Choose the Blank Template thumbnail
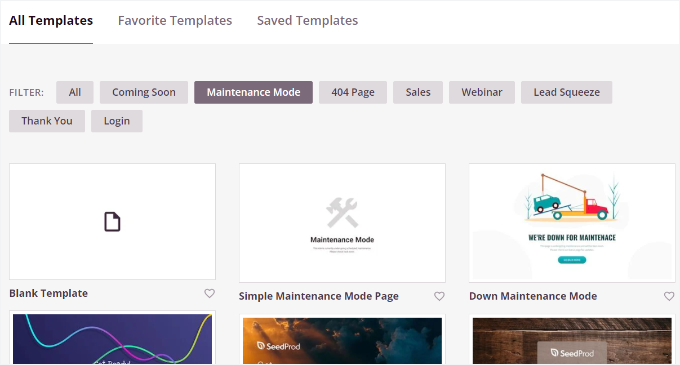The width and height of the screenshot is (680, 365). click(112, 222)
